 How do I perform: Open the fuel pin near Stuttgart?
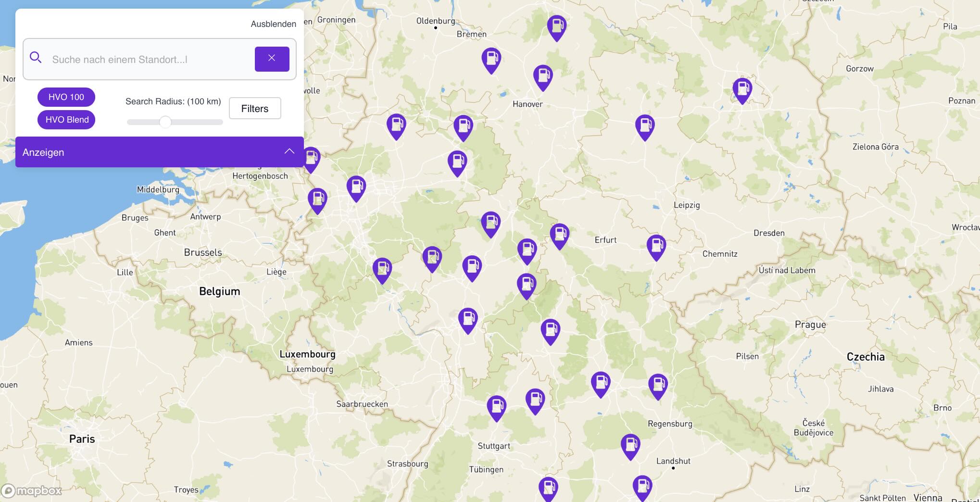(497, 406)
